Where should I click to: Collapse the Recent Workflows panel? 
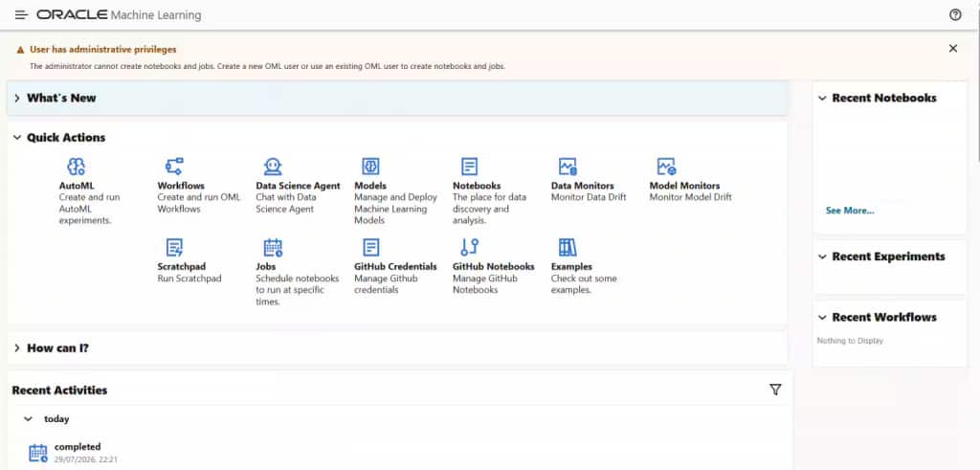click(x=822, y=318)
